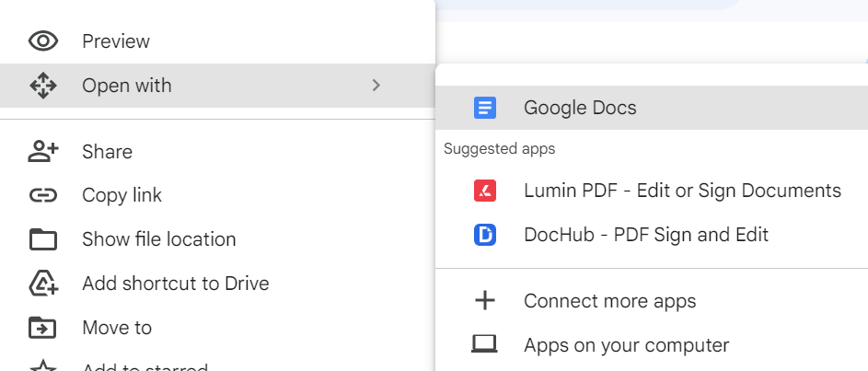Choose Copy link from the menu

(217, 195)
